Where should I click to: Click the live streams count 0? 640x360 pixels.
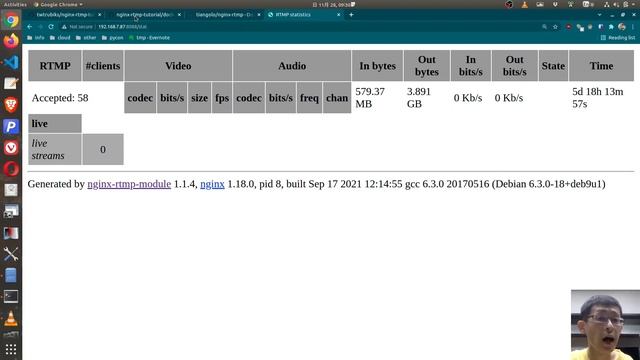(x=103, y=149)
